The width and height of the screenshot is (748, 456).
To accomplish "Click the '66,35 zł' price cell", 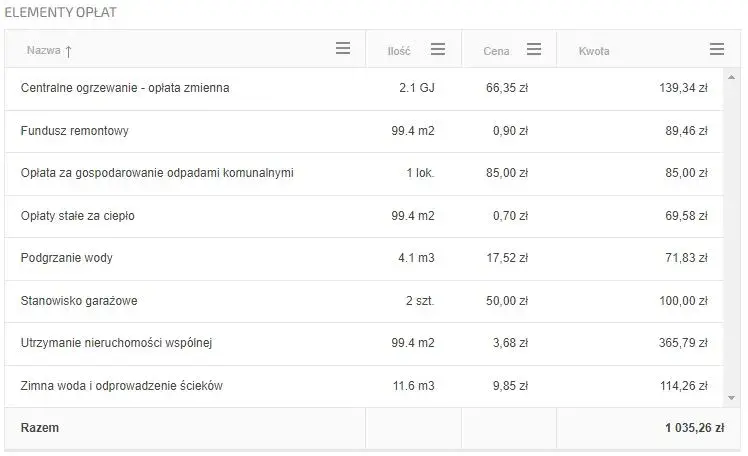I will (x=507, y=88).
